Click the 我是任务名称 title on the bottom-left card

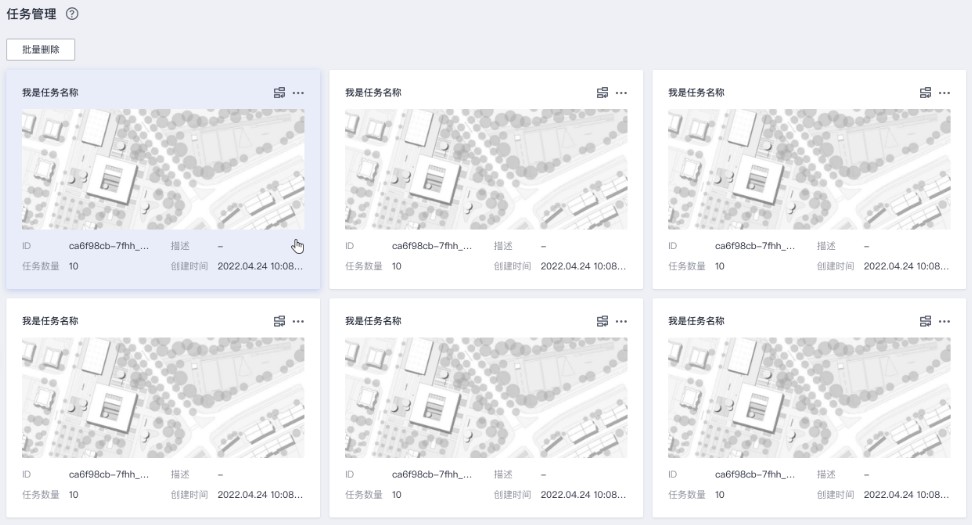[50, 321]
